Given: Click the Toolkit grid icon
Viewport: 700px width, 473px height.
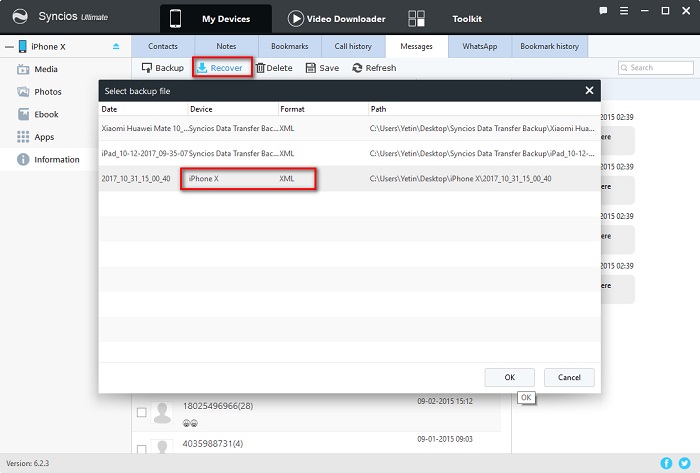Looking at the screenshot, I should point(417,19).
